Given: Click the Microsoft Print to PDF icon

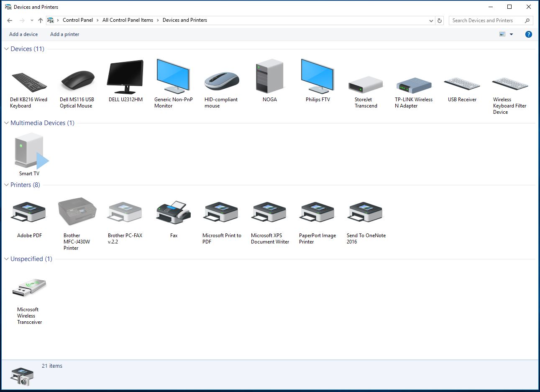Looking at the screenshot, I should click(x=221, y=213).
